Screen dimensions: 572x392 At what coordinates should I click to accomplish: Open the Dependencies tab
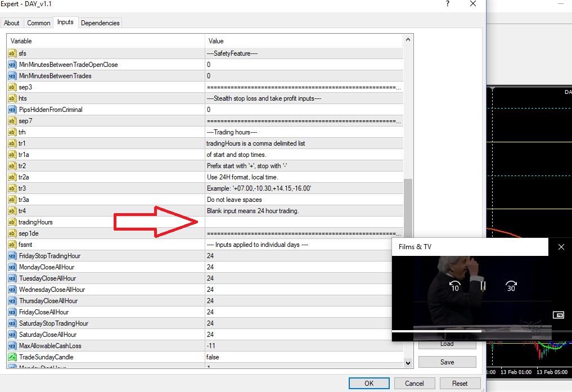pyautogui.click(x=100, y=23)
